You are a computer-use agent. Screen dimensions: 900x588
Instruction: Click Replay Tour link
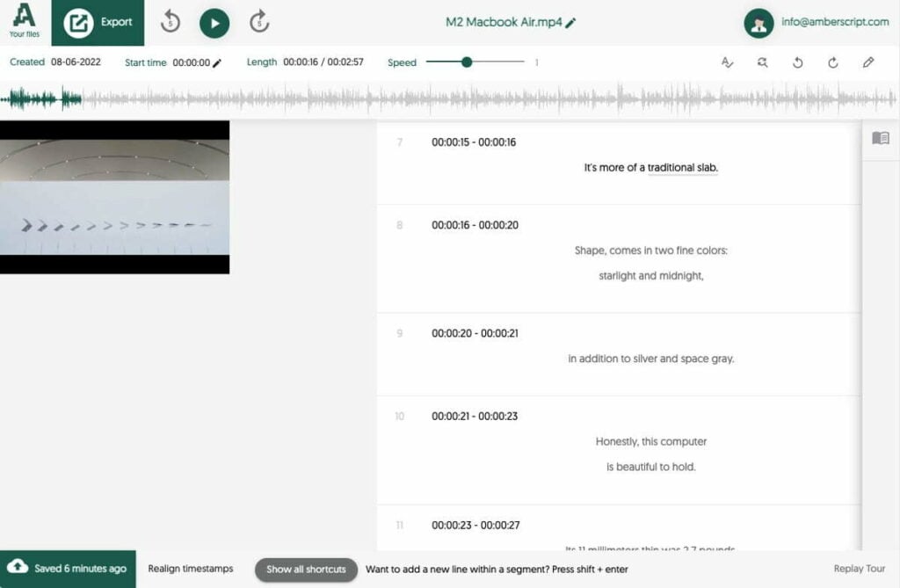(x=860, y=569)
